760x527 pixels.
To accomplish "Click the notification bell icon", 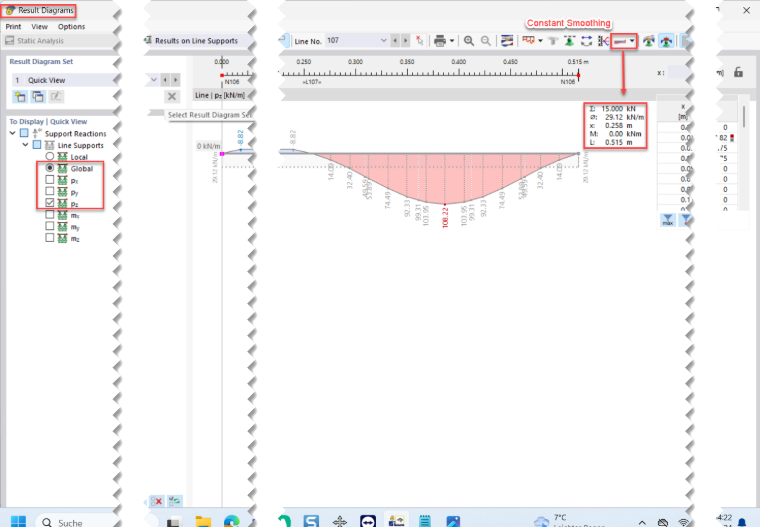I will pyautogui.click(x=742, y=522).
